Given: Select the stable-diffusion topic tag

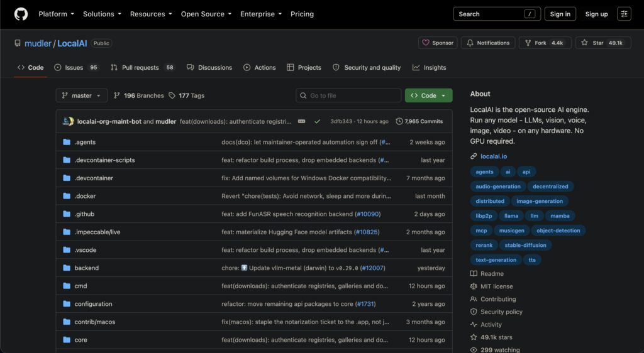Looking at the screenshot, I should pyautogui.click(x=525, y=245).
